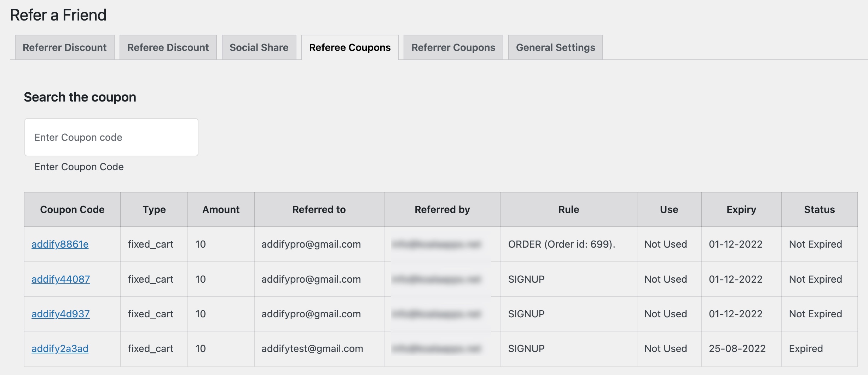This screenshot has height=375, width=868.
Task: Click the Coupon Code column header
Action: [x=72, y=209]
